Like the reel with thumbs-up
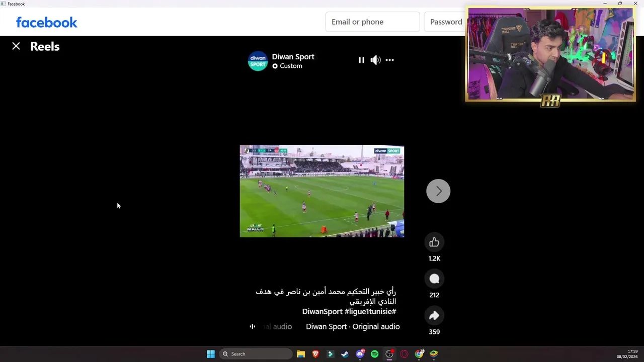This screenshot has width=644, height=362. pos(434,242)
